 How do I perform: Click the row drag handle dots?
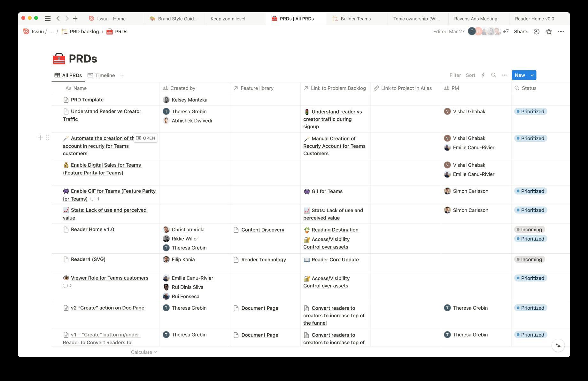[x=48, y=138]
